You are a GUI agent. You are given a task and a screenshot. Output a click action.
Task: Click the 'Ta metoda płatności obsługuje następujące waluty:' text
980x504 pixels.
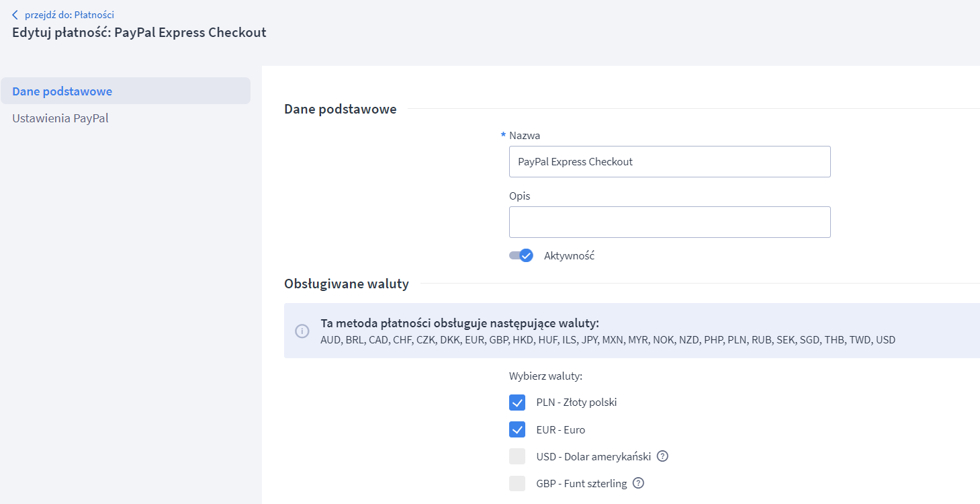[x=459, y=323]
